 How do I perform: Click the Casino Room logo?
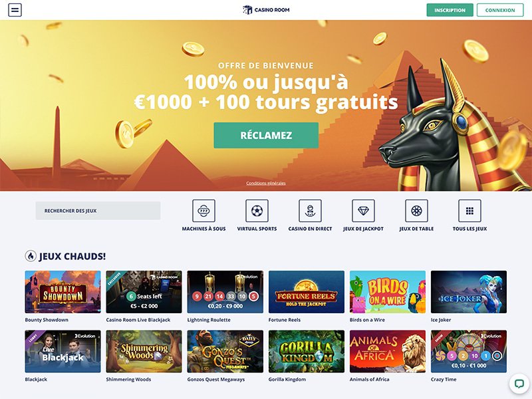[x=266, y=10]
